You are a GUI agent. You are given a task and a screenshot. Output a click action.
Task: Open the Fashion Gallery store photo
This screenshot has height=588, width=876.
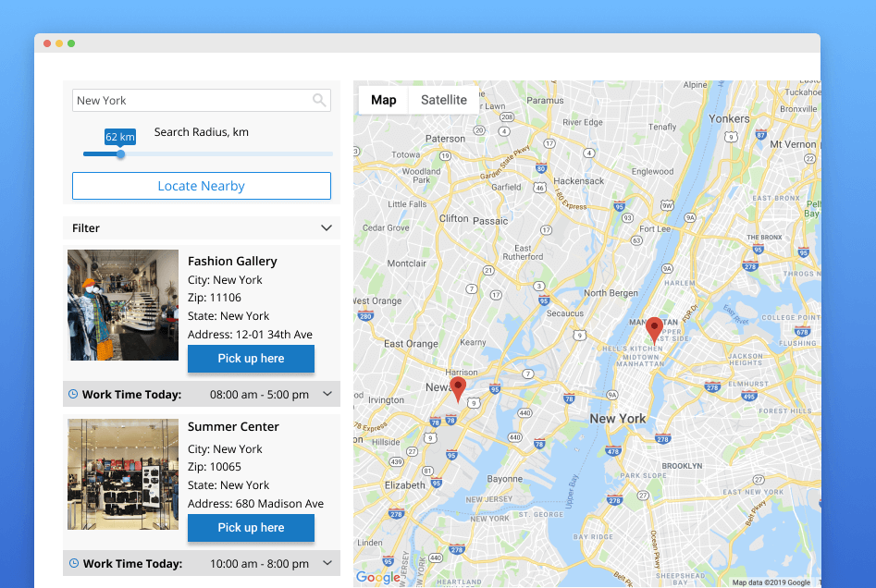click(123, 305)
